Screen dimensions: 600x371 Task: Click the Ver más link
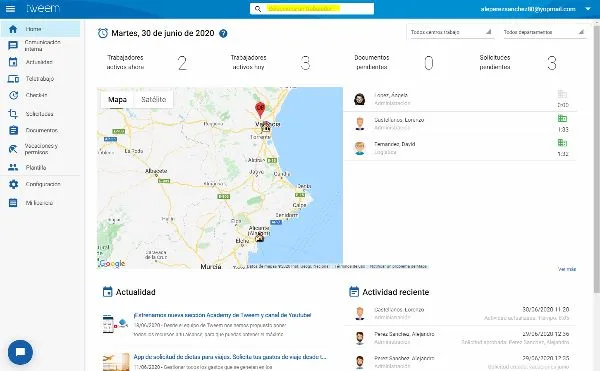567,269
